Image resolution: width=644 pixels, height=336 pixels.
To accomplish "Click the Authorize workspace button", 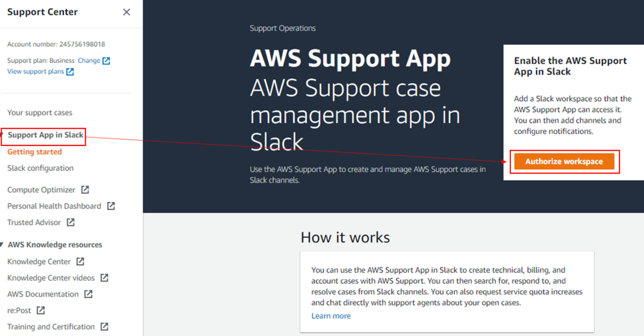I will click(x=564, y=162).
